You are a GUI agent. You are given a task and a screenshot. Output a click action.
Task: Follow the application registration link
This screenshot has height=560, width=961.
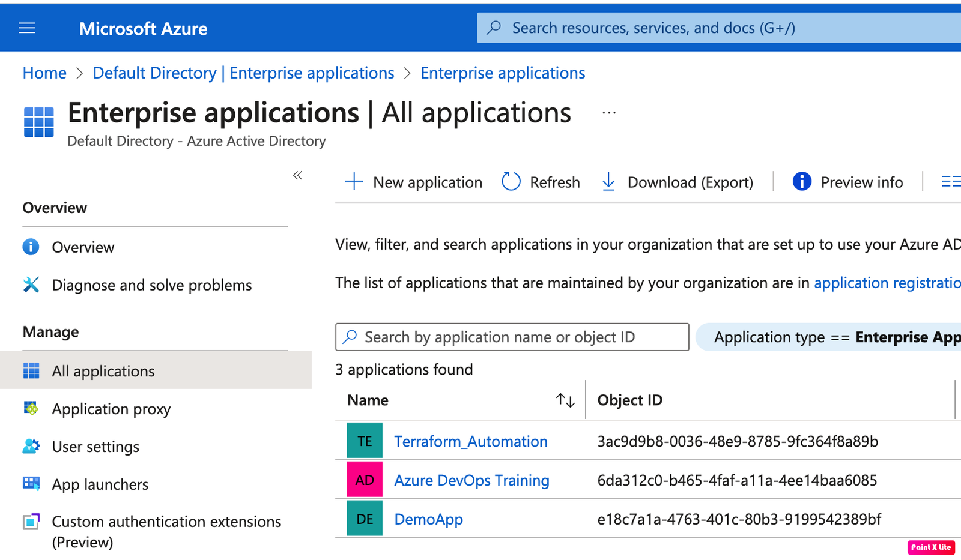click(887, 283)
